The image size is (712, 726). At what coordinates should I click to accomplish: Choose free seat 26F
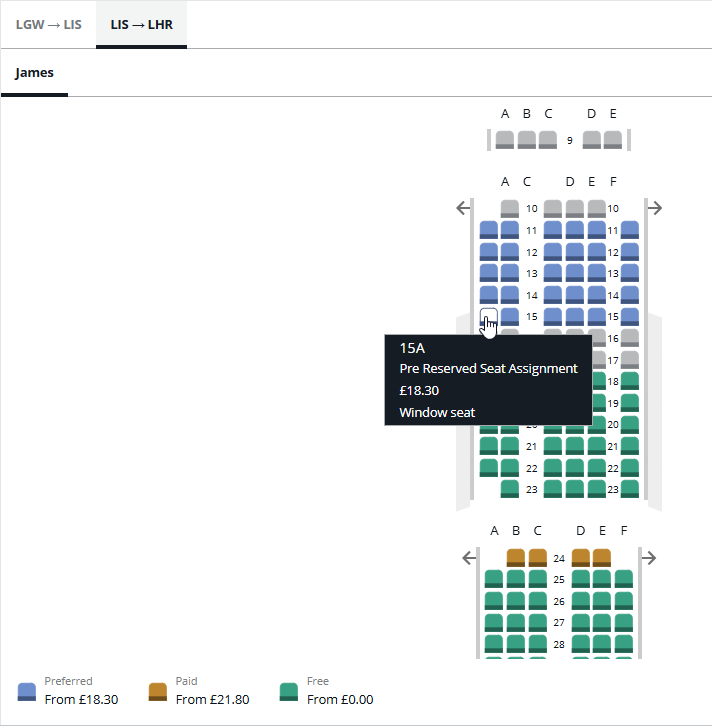[624, 602]
